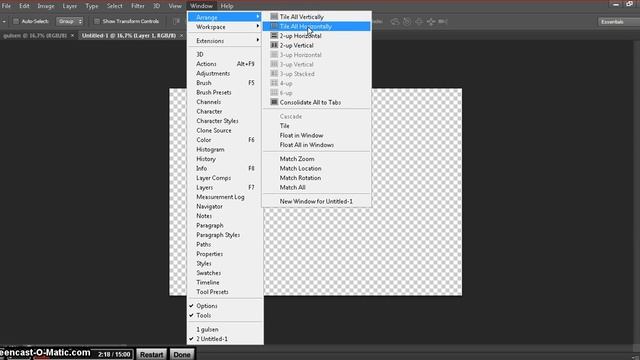Choose Tile All Vertically layout icon
Viewport: 640px width, 360px height.
tap(274, 17)
